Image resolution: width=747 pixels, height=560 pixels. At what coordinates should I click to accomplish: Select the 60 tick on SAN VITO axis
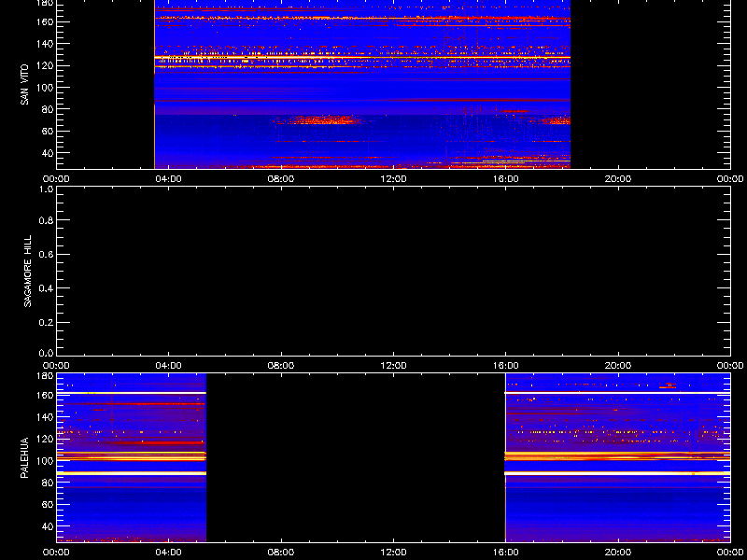point(49,131)
